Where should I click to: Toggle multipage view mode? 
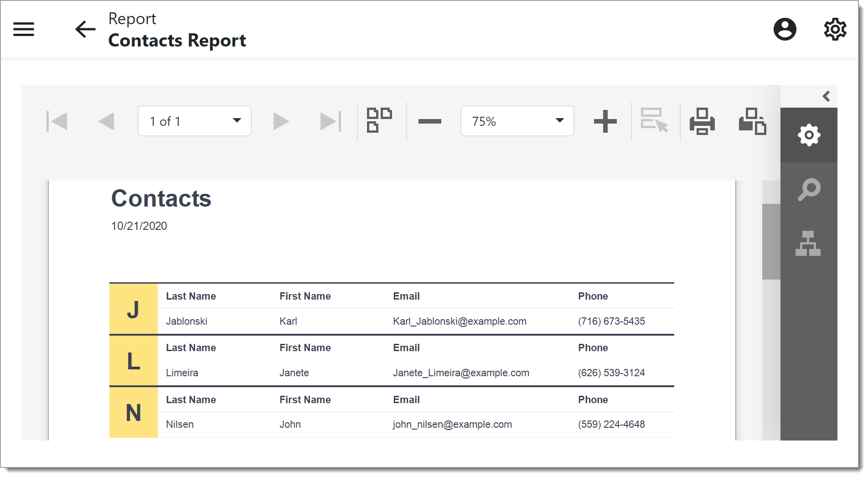(379, 120)
